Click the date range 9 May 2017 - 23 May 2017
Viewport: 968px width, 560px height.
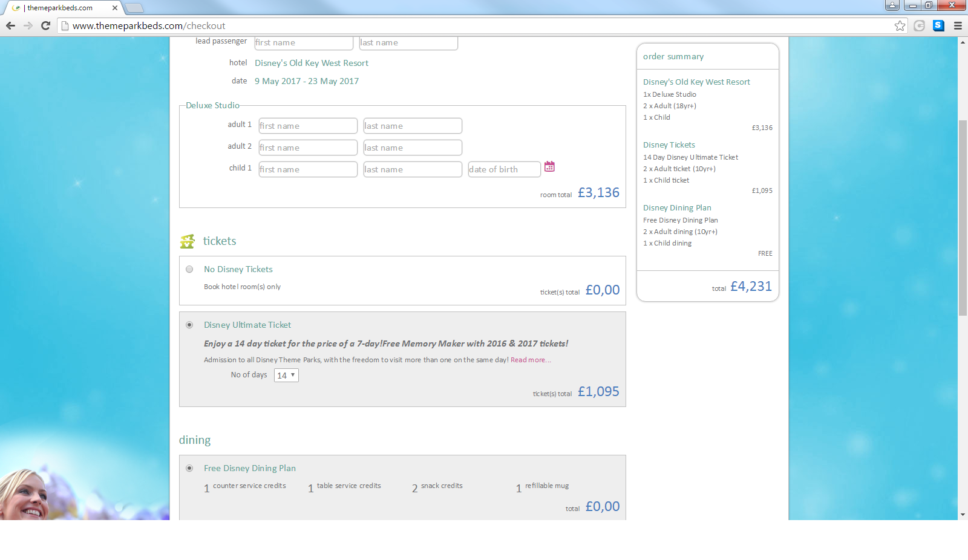click(x=307, y=81)
